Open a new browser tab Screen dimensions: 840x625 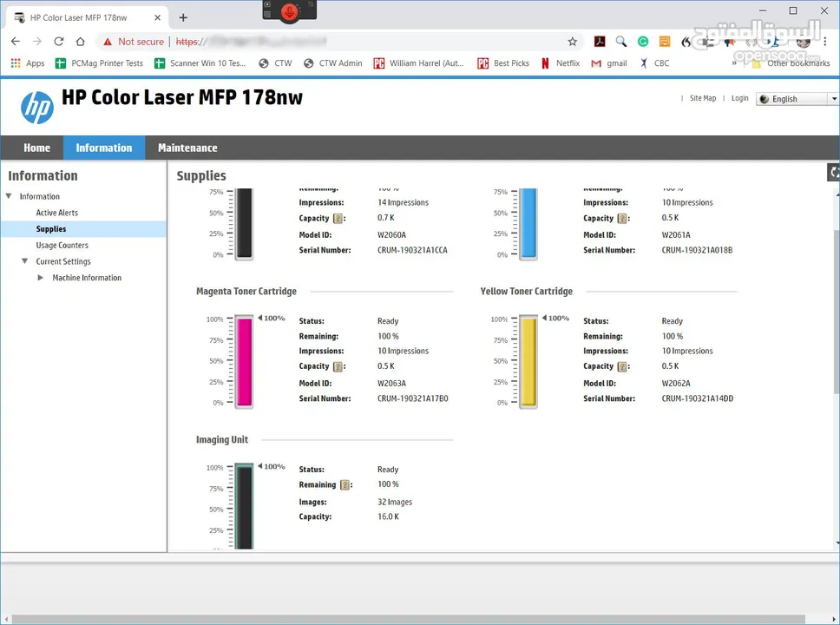[183, 17]
